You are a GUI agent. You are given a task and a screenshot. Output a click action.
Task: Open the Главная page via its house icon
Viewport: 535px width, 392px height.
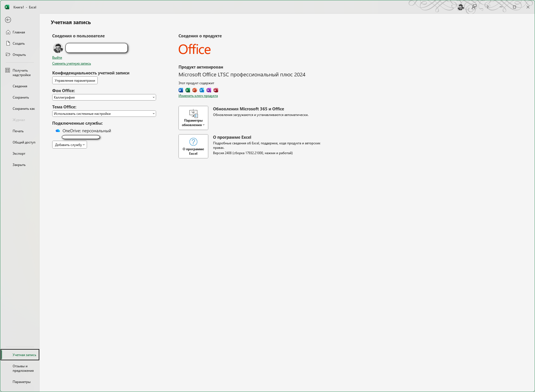8,32
